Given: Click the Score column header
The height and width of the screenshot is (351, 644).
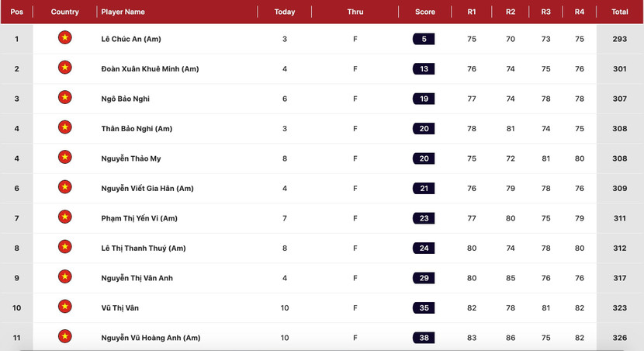Looking at the screenshot, I should pos(424,12).
